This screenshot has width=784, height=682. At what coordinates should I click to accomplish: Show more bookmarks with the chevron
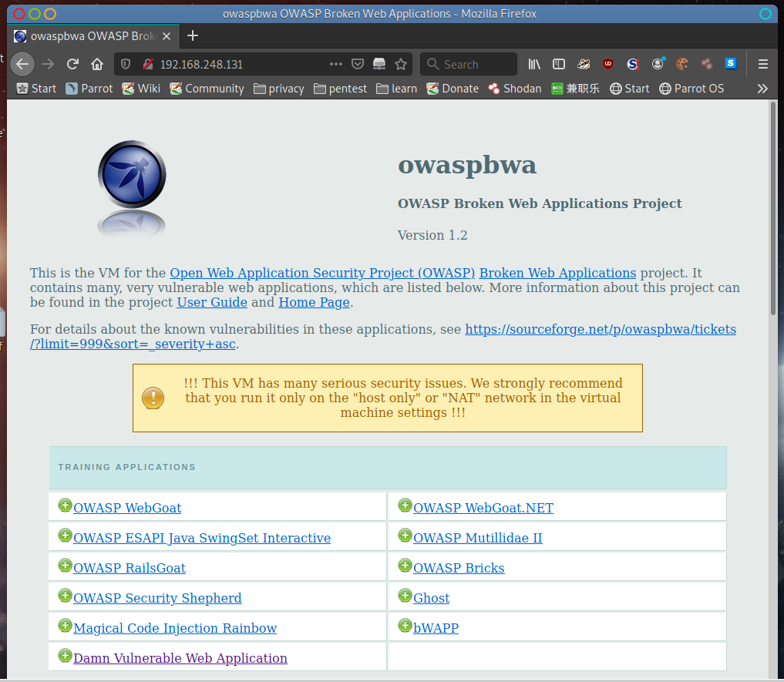(x=762, y=89)
